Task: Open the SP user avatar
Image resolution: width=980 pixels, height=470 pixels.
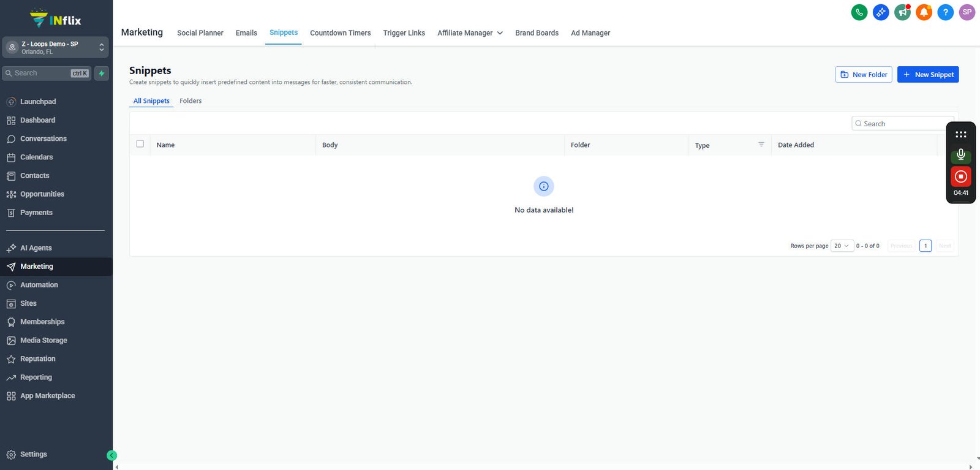Action: point(967,12)
